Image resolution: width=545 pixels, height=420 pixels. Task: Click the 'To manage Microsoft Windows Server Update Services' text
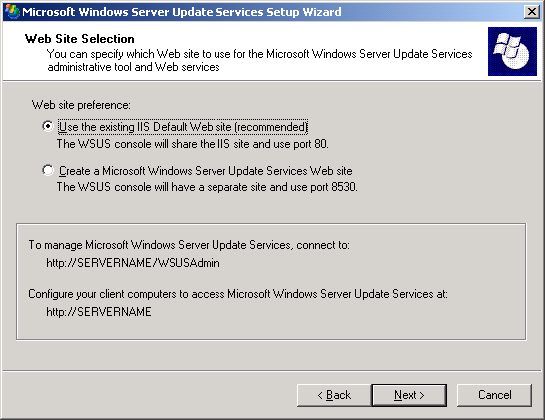[x=189, y=245]
